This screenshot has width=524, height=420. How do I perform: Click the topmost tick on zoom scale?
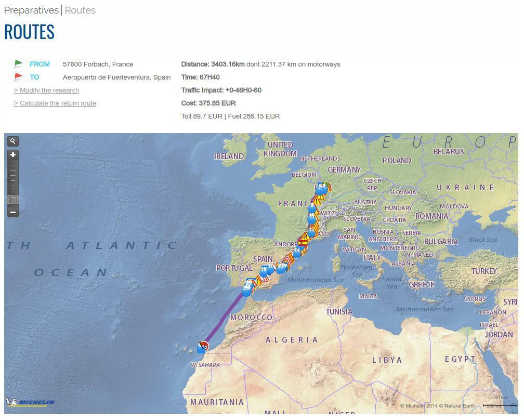[x=13, y=165]
